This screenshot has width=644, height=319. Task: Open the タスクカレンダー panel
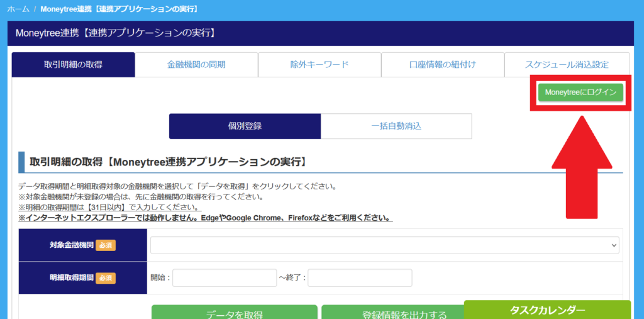pyautogui.click(x=547, y=310)
